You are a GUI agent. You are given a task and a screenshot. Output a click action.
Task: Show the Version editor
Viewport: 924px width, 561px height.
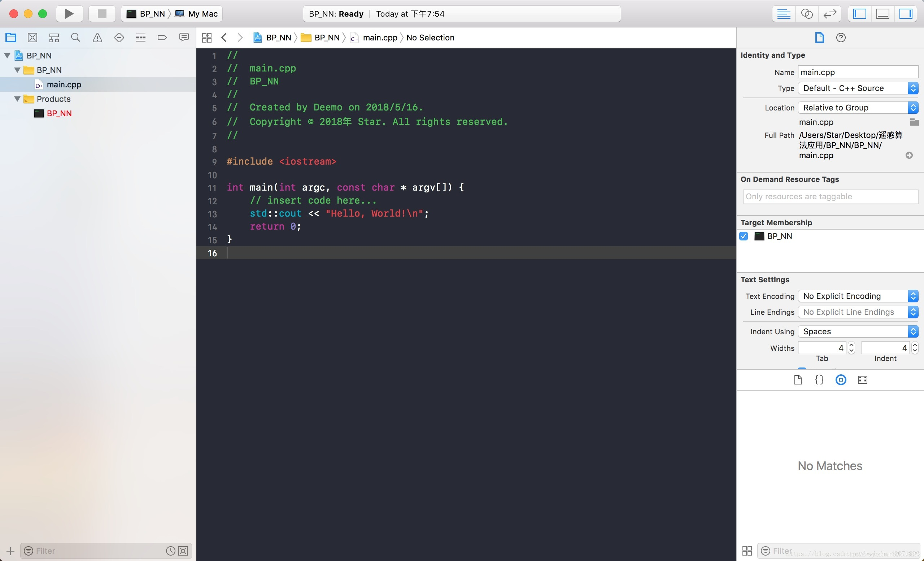[829, 14]
